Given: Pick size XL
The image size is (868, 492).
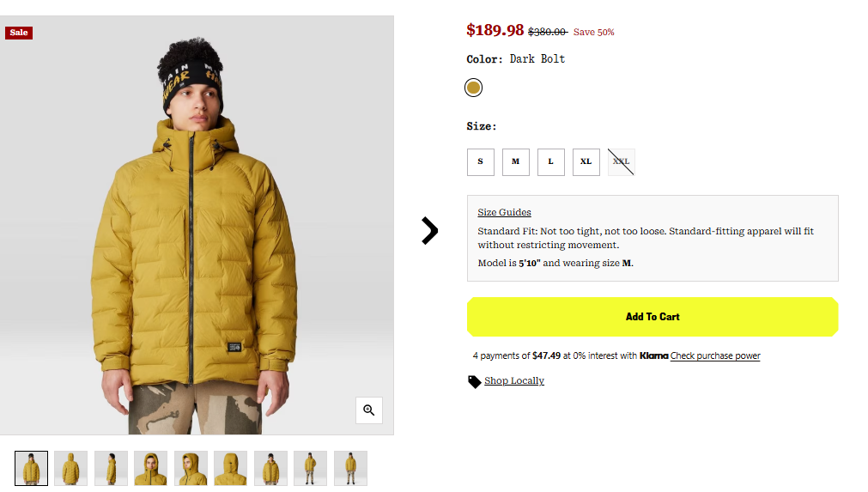Looking at the screenshot, I should (586, 161).
